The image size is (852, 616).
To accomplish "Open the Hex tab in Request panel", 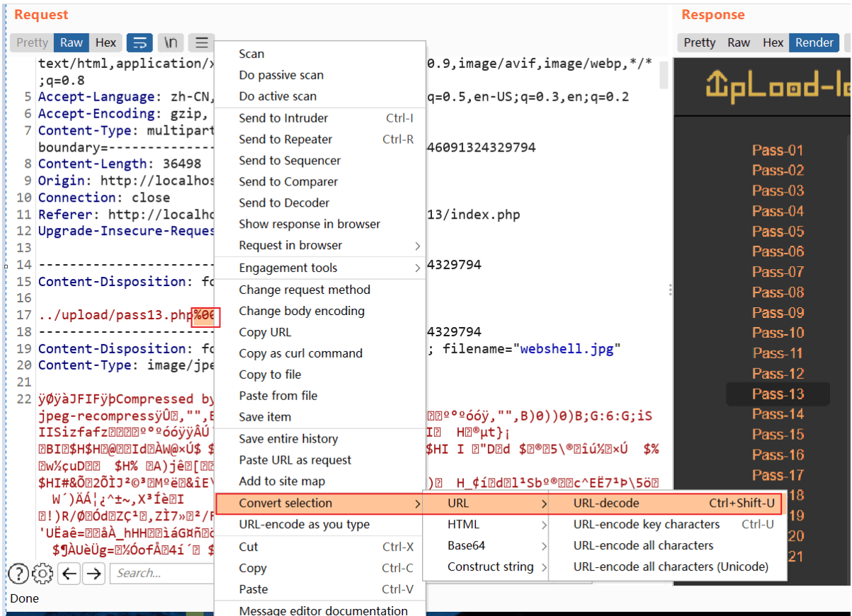I will [x=106, y=42].
